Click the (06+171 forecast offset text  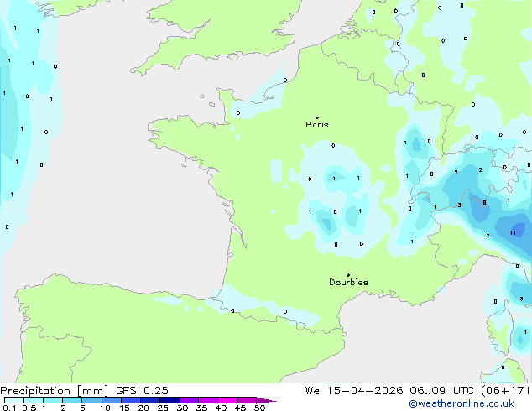pos(505,391)
